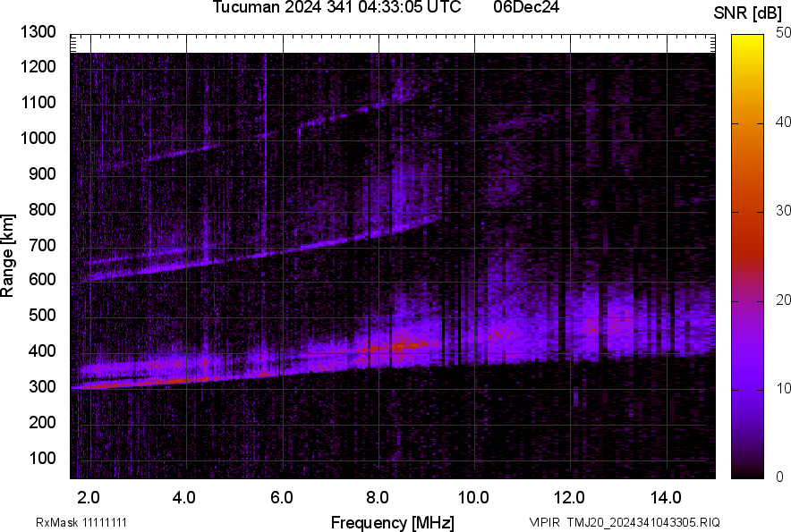Click the colorbar value "50"
Image resolution: width=791 pixels, height=532 pixels.
coord(784,33)
